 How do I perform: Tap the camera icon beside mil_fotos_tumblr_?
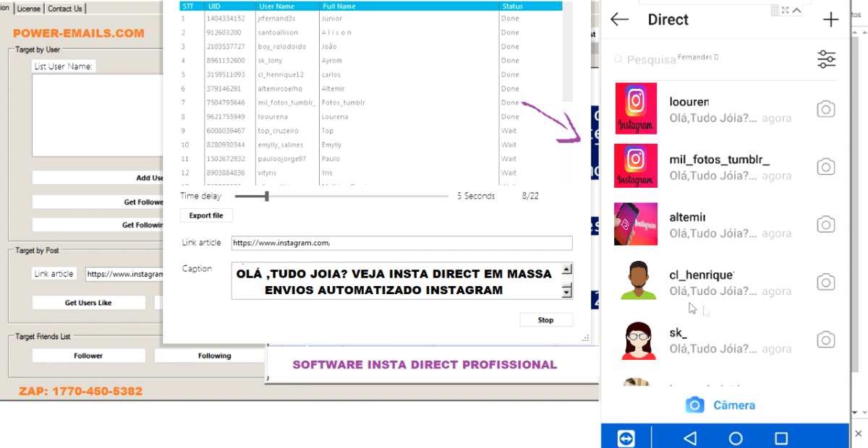tap(826, 167)
